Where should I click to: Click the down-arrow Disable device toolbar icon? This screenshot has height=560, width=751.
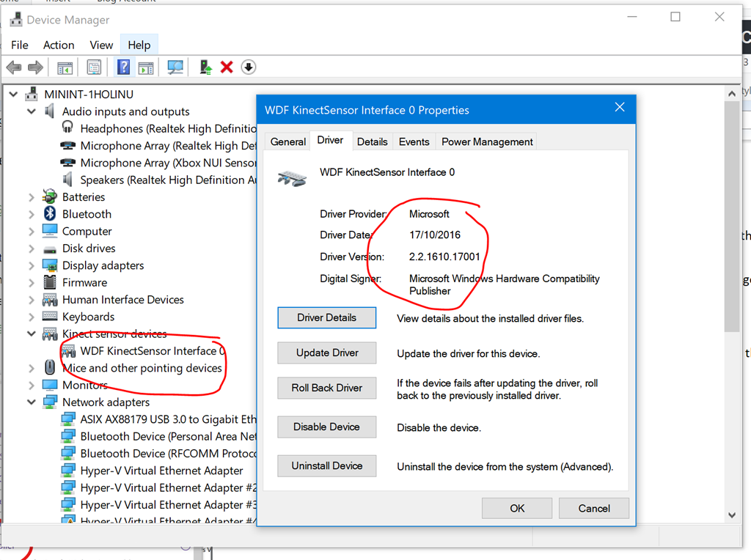tap(248, 67)
